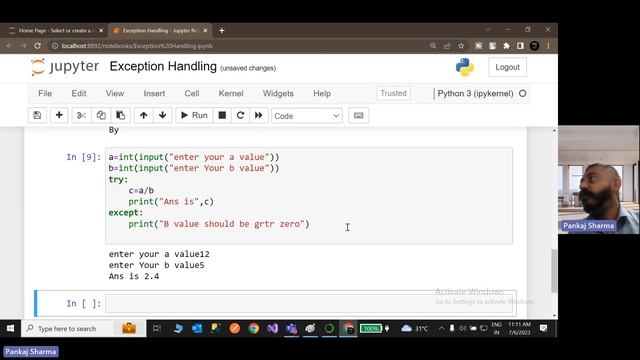Open the browser profile avatar
This screenshot has height=360, width=640.
click(534, 46)
